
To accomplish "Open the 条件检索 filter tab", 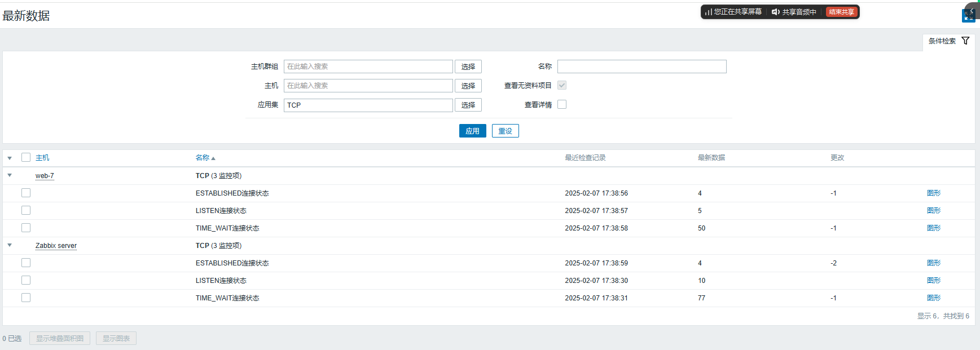I will point(948,41).
